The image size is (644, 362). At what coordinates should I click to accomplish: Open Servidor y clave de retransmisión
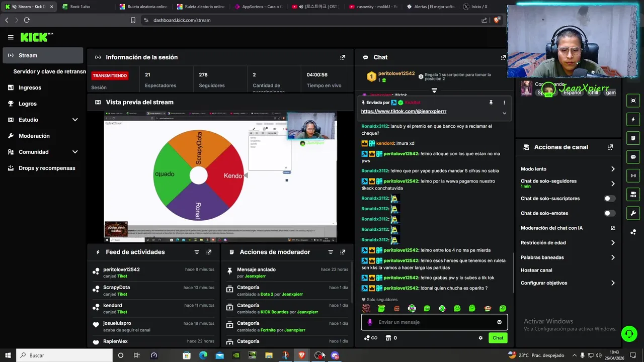[49, 71]
